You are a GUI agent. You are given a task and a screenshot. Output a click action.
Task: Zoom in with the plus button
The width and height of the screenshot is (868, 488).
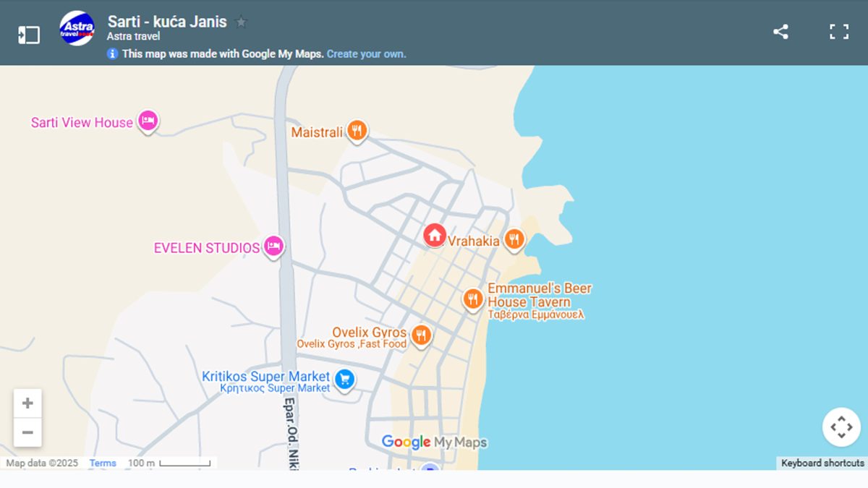27,403
